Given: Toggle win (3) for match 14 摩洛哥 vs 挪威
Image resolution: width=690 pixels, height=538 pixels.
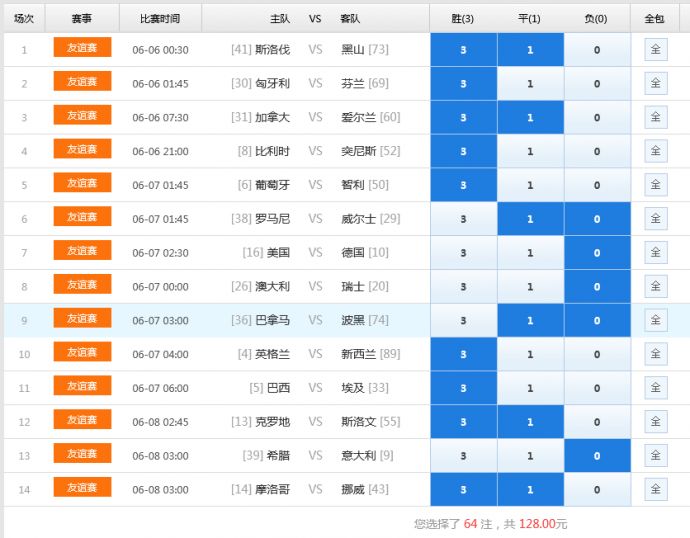Looking at the screenshot, I should [463, 490].
